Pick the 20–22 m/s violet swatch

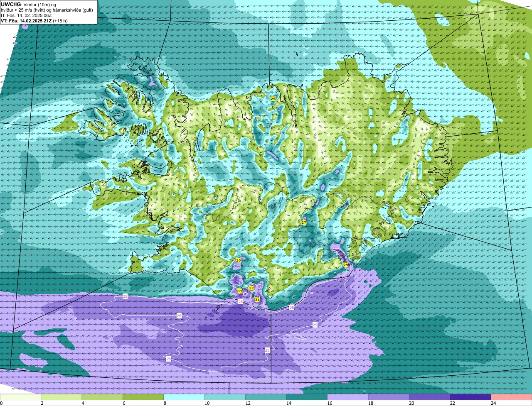(430, 397)
